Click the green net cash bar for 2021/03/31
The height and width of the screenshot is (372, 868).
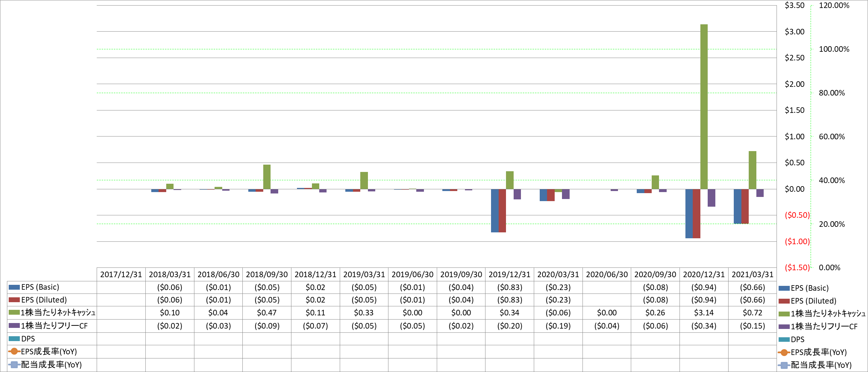[x=753, y=170]
